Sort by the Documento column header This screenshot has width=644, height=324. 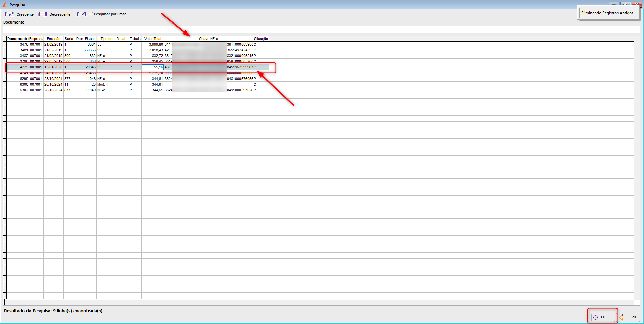coord(18,39)
